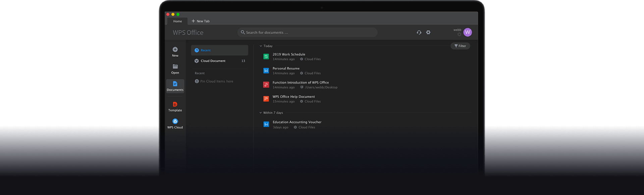Click the Cloud Document cube icon
Screen dimensions: 644x195
pos(197,61)
